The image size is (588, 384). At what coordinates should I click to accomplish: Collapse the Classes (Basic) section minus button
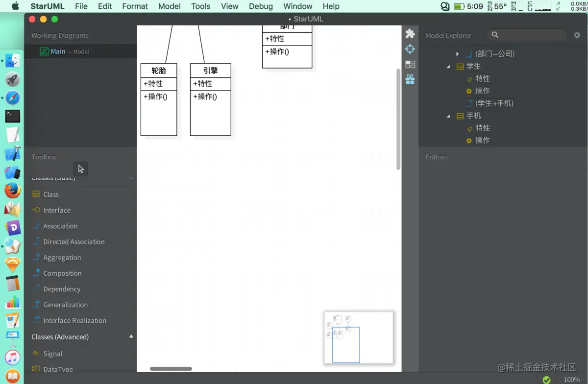tap(131, 178)
